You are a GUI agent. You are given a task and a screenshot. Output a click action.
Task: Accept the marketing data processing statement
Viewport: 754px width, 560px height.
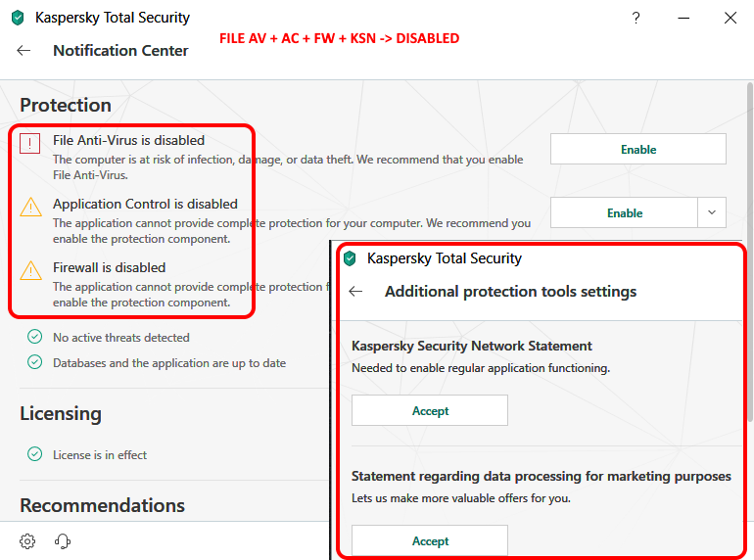pyautogui.click(x=430, y=541)
